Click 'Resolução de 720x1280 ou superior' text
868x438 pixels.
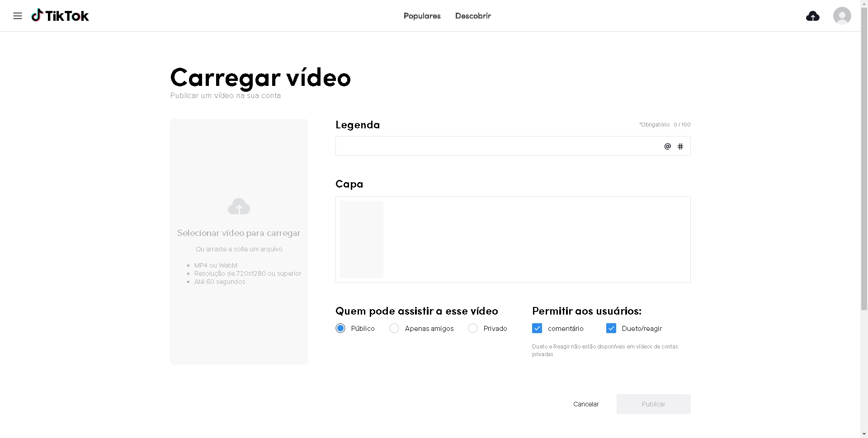point(248,273)
